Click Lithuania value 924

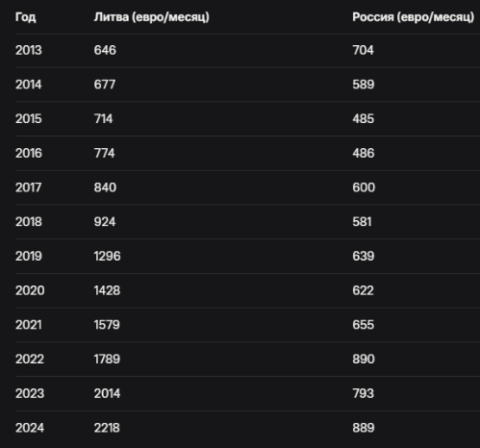[x=105, y=222]
